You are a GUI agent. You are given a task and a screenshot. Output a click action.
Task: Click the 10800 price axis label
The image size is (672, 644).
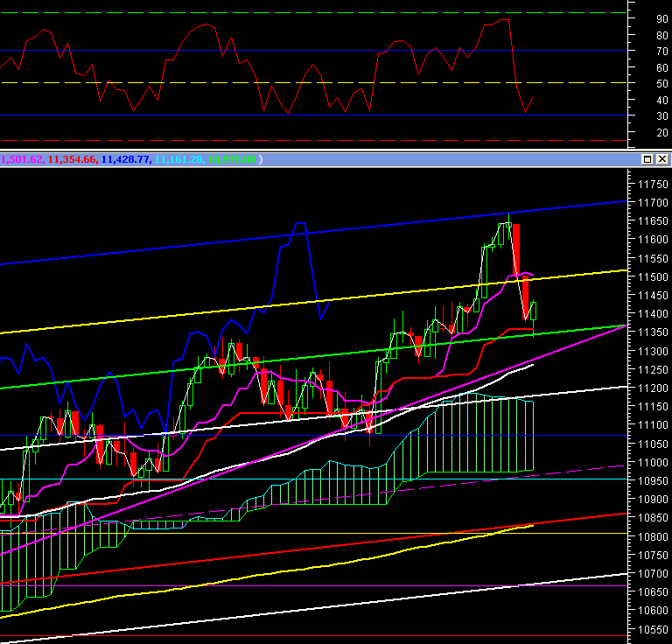[653, 536]
